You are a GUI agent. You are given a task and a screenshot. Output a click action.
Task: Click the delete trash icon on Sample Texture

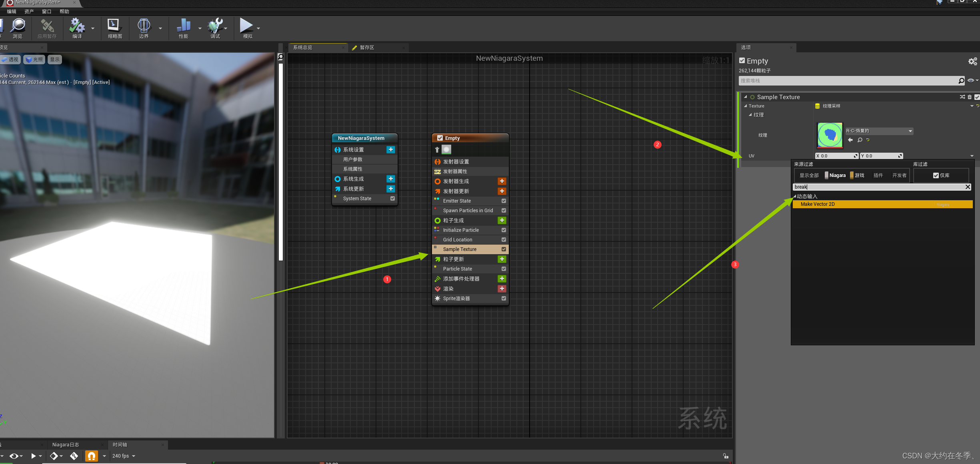pyautogui.click(x=969, y=97)
